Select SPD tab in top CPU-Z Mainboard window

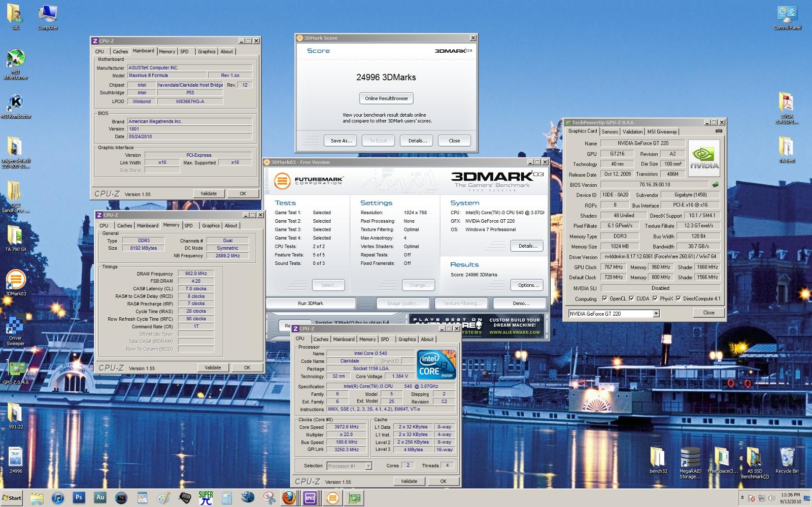click(x=184, y=51)
